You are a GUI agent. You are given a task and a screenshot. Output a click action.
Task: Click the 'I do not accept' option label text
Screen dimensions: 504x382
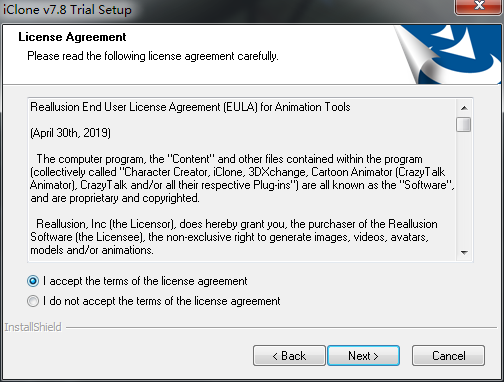[x=162, y=301]
